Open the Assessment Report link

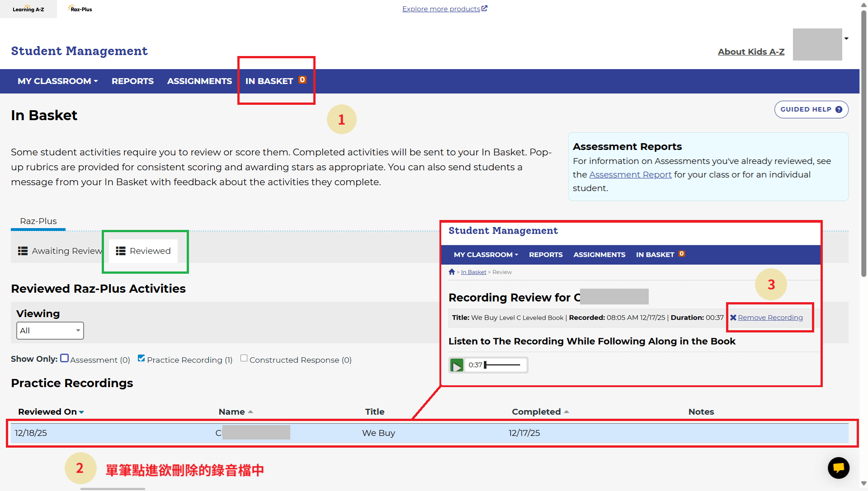630,175
